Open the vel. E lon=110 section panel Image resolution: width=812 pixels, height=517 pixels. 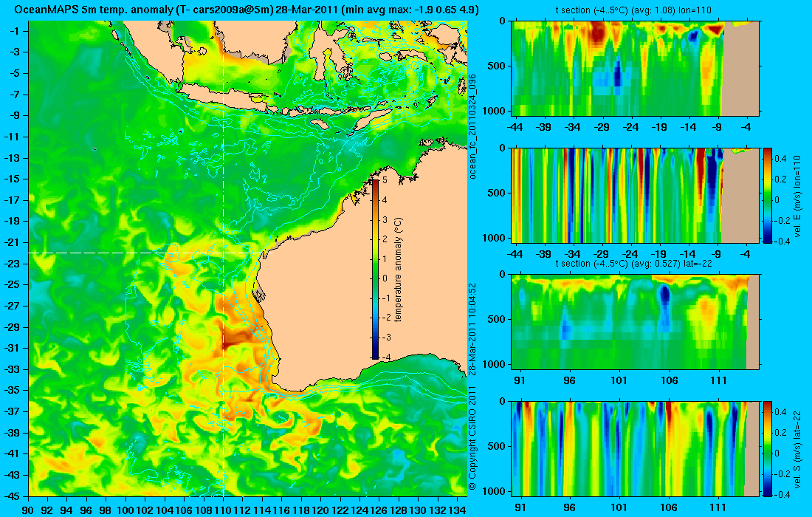coord(636,195)
